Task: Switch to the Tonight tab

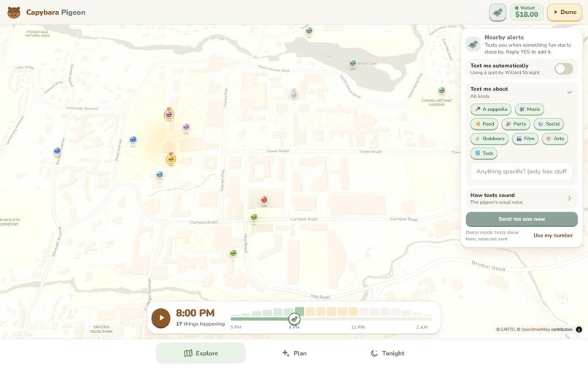Action: tap(387, 353)
